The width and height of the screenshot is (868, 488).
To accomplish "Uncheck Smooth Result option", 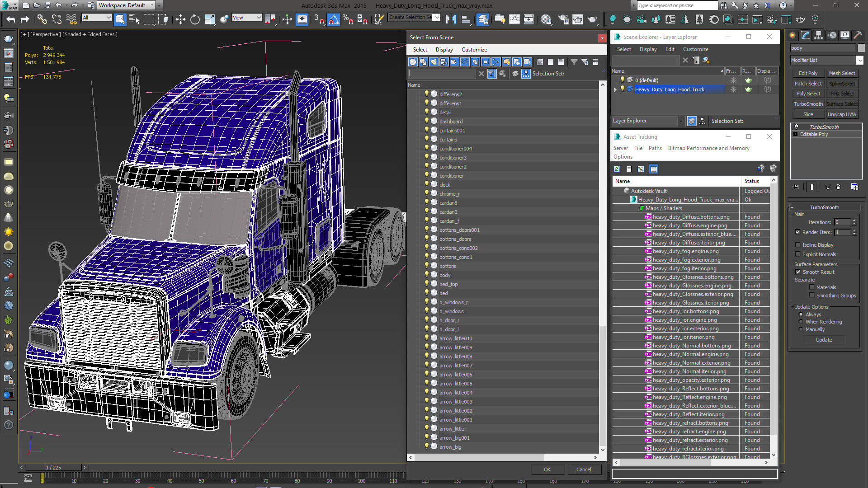I will tap(798, 272).
